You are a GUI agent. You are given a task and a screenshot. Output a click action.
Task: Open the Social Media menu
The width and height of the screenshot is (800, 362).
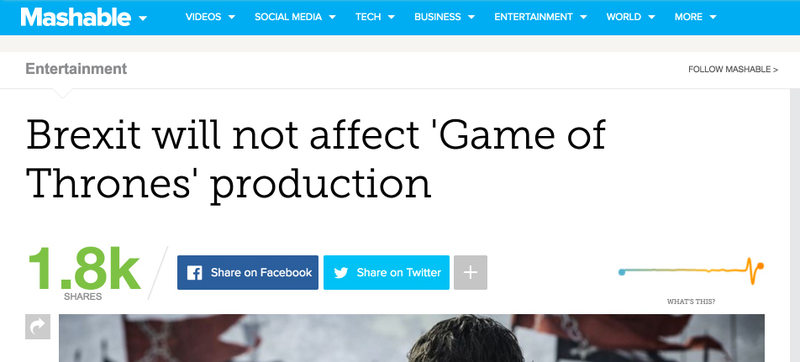tap(288, 17)
